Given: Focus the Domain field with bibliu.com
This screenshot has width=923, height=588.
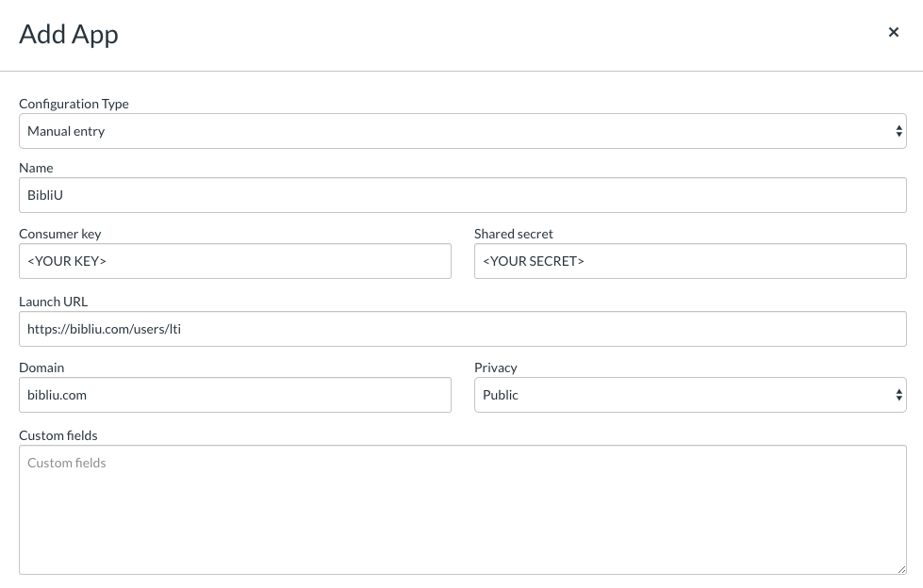Looking at the screenshot, I should [235, 396].
